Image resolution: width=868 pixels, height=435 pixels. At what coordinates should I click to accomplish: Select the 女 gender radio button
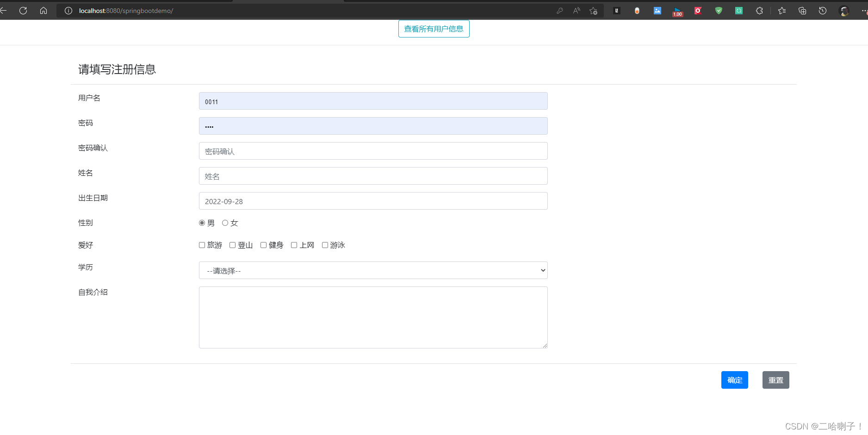(x=225, y=223)
